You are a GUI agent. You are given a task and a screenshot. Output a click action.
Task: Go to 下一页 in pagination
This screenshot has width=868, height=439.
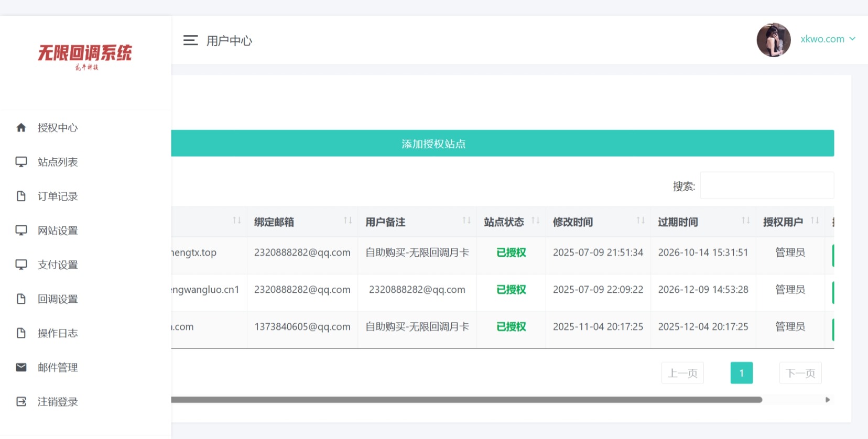point(800,373)
